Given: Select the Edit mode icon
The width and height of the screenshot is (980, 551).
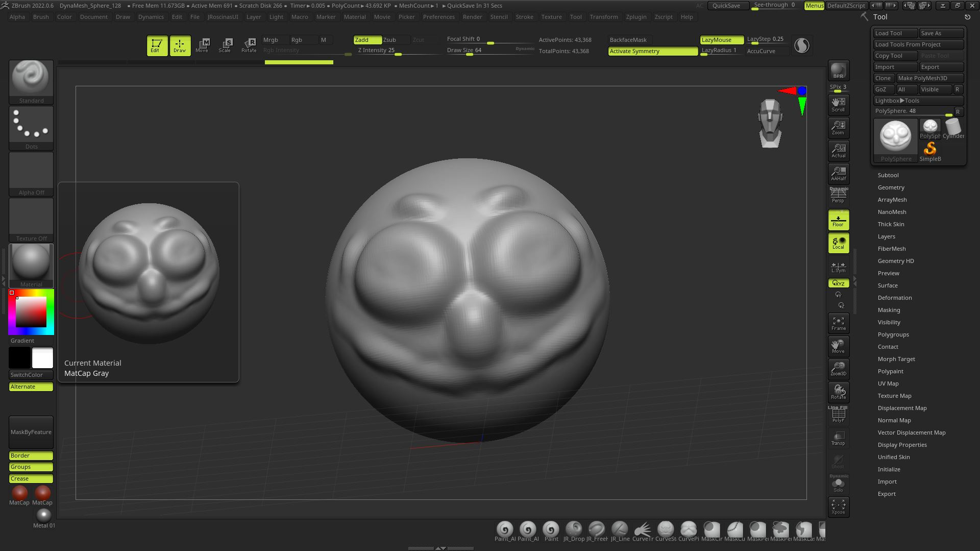Looking at the screenshot, I should click(157, 45).
